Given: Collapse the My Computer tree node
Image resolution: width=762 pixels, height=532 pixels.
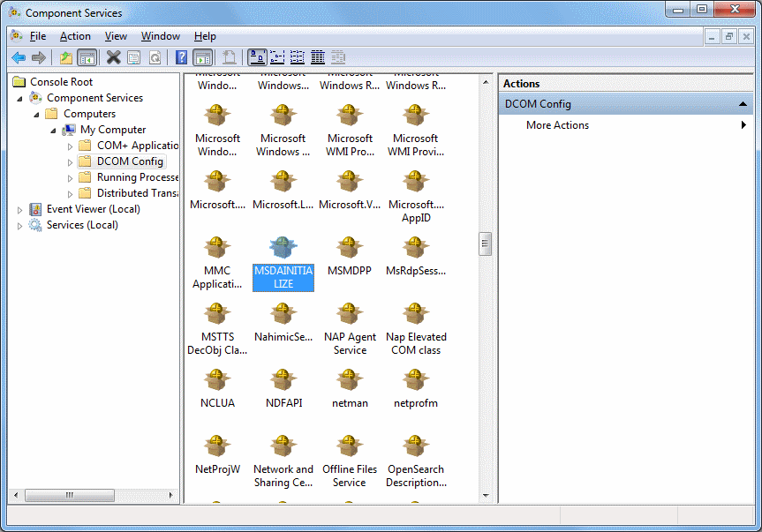Looking at the screenshot, I should pos(54,130).
